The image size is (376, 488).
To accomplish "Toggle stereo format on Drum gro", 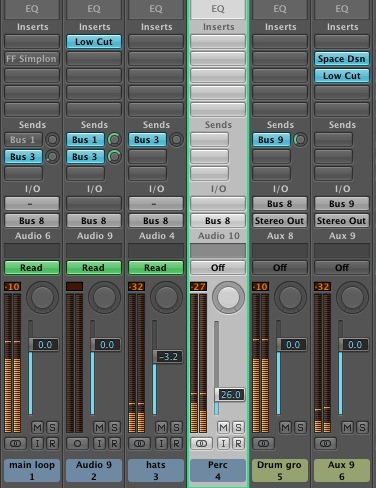I will point(264,443).
